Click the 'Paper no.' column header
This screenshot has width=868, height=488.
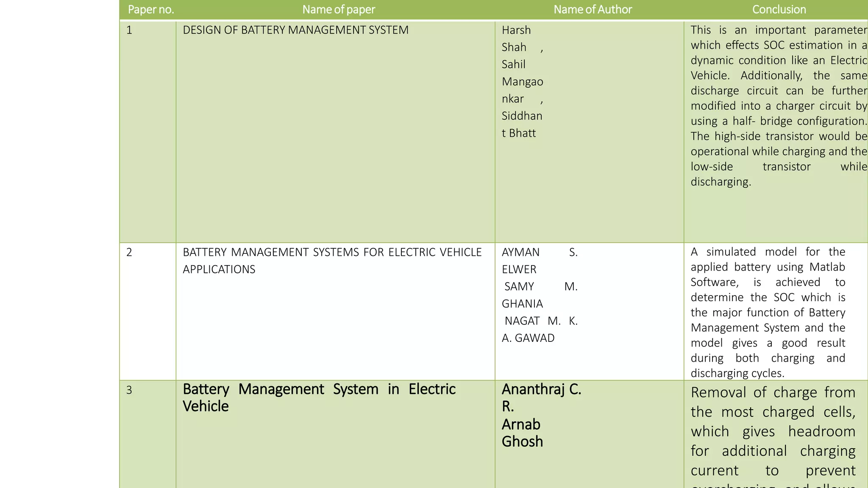click(151, 10)
